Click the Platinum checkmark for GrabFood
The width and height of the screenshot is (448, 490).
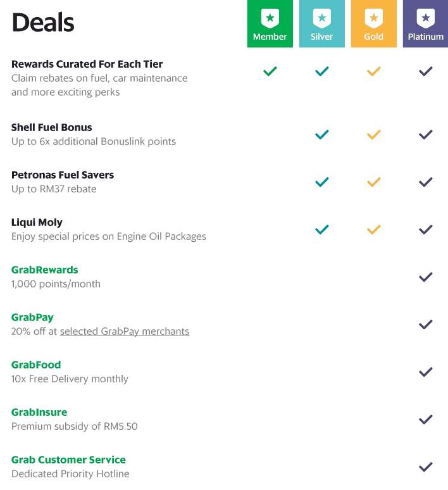point(425,372)
